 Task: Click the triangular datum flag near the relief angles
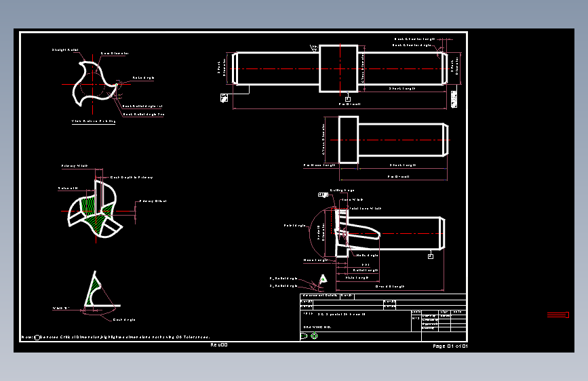point(323,279)
